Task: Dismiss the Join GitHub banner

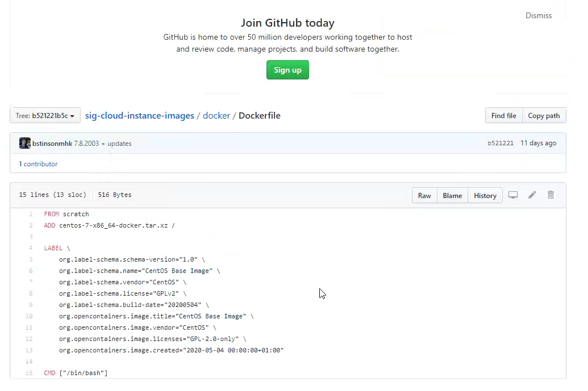Action: click(x=539, y=15)
